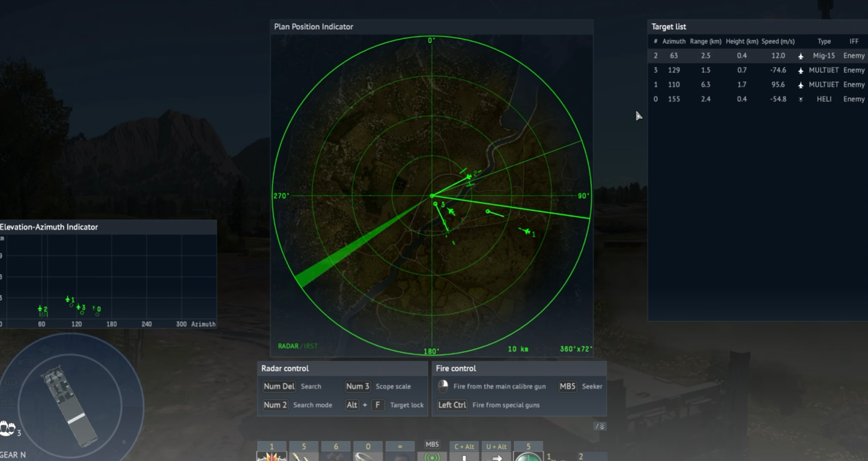868x461 pixels.
Task: Click the mouse-button fire icon in Fire control
Action: coord(443,386)
